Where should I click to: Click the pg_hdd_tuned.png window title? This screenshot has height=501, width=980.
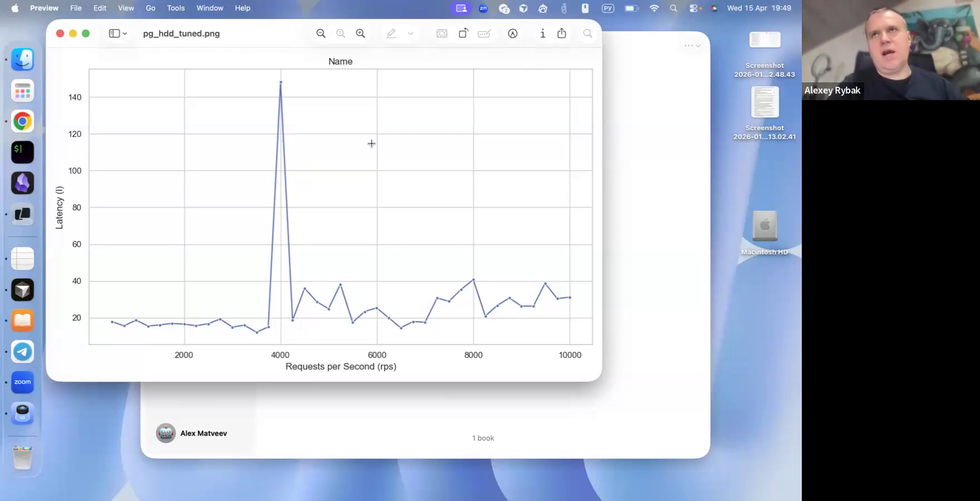pyautogui.click(x=182, y=33)
